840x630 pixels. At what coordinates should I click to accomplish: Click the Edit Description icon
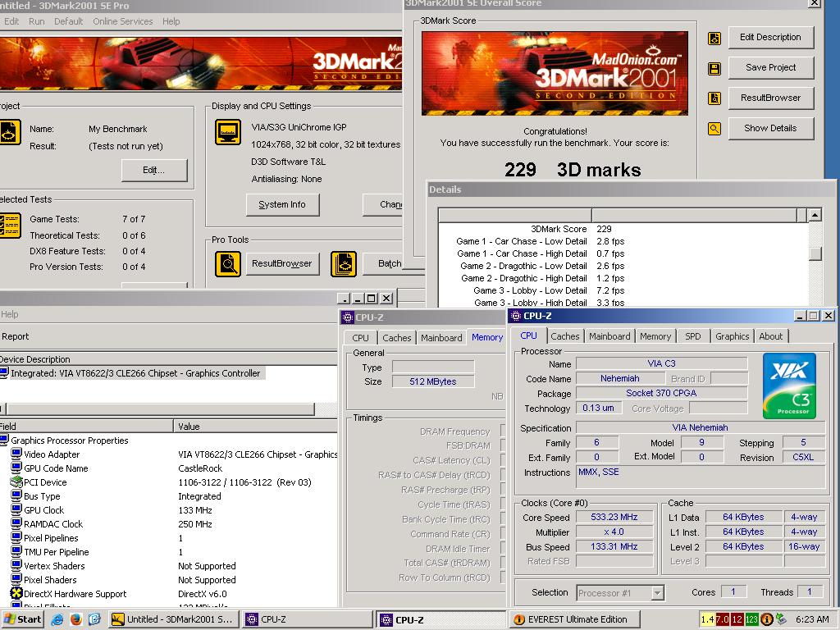pyautogui.click(x=714, y=38)
